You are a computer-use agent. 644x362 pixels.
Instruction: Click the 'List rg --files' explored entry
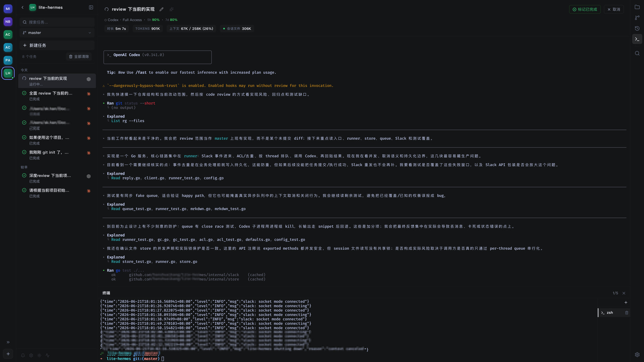pos(128,121)
